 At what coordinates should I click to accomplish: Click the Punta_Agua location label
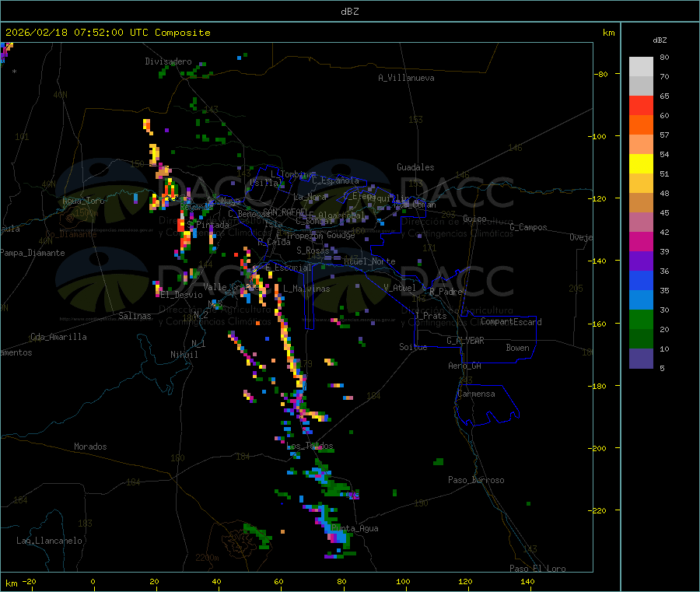(355, 528)
